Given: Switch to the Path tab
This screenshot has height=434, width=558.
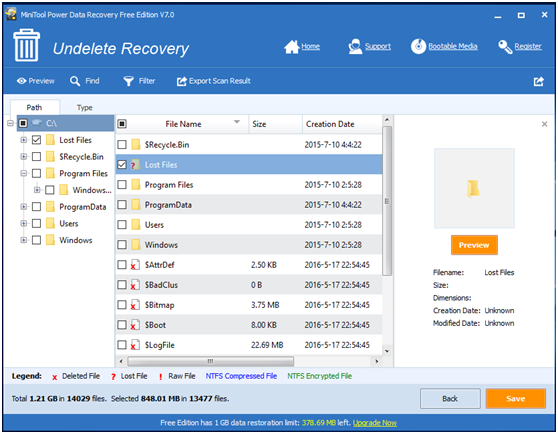Looking at the screenshot, I should tap(34, 107).
